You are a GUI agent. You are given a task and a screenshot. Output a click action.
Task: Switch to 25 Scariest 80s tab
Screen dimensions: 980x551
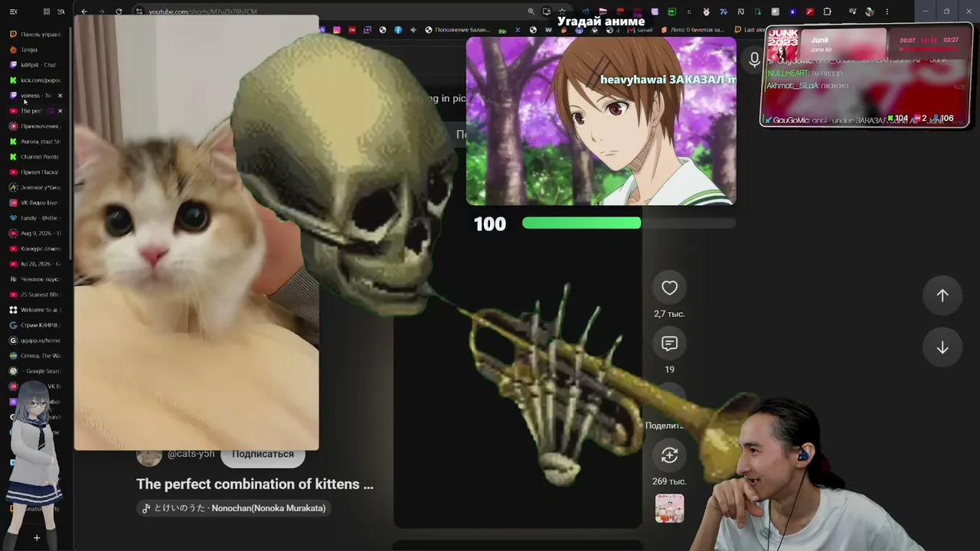[35, 295]
